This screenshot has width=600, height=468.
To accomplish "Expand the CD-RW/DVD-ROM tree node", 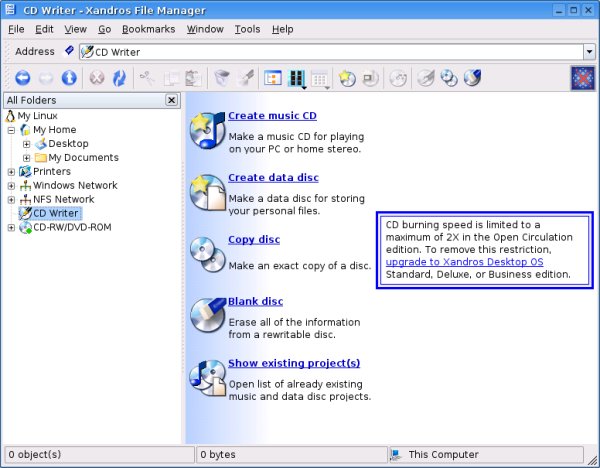I will [11, 228].
